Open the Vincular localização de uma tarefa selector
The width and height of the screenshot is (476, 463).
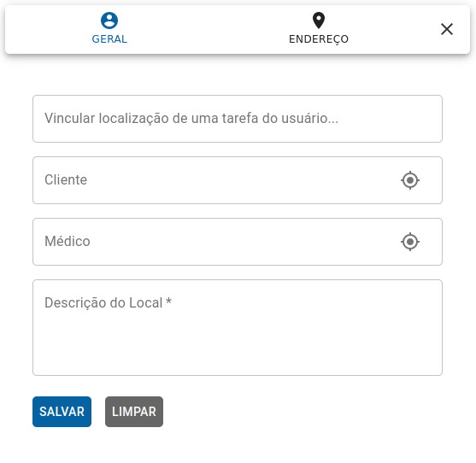pos(238,119)
